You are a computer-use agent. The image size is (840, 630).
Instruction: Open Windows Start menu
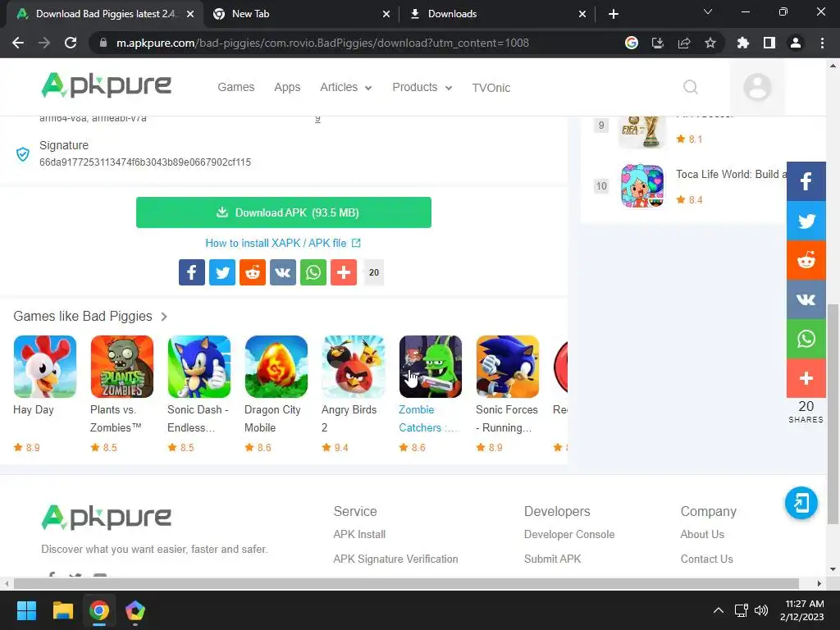pos(26,610)
